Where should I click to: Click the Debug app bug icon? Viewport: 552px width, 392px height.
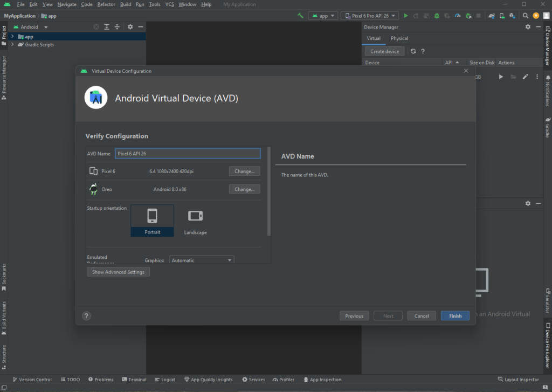437,16
